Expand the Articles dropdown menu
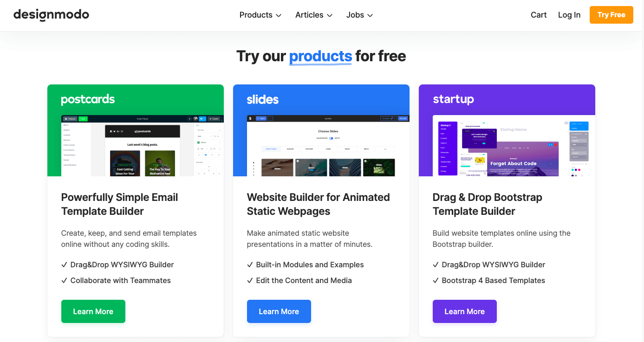644x342 pixels. tap(314, 15)
